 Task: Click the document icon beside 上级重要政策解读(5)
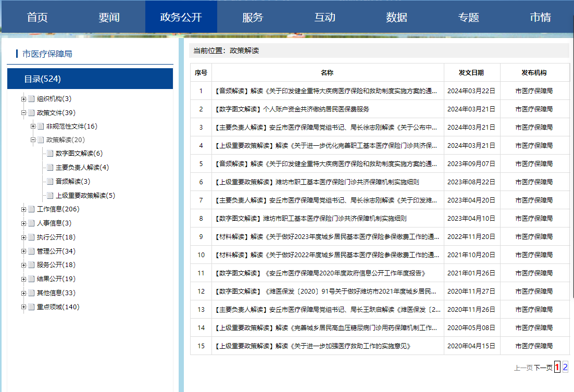coord(50,195)
